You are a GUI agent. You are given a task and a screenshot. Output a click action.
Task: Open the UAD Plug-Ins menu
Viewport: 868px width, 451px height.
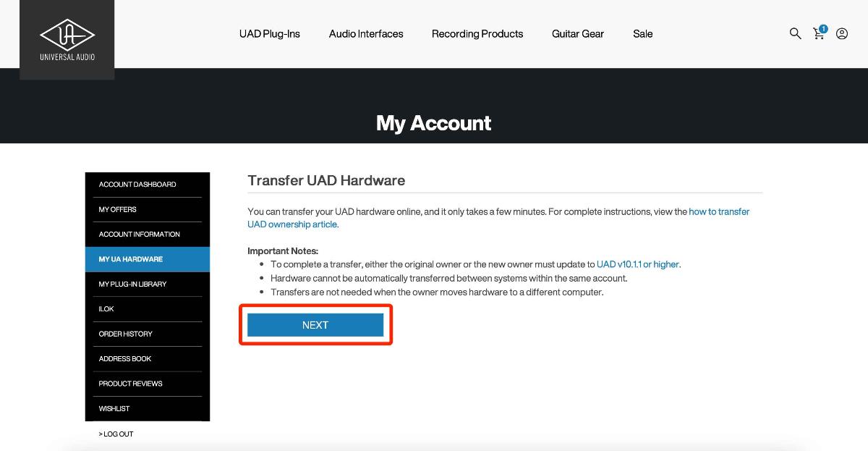(x=269, y=34)
